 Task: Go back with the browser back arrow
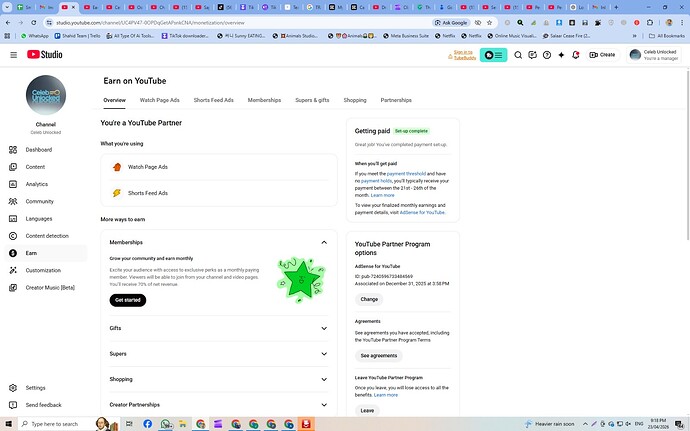[x=8, y=22]
